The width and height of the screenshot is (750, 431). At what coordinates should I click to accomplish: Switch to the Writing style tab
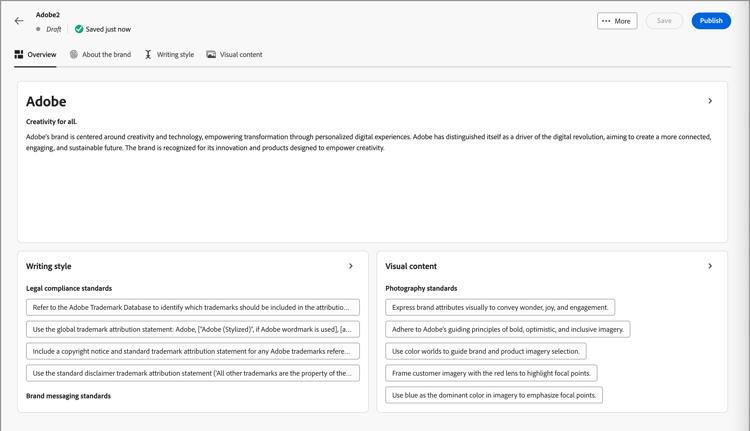pyautogui.click(x=175, y=55)
